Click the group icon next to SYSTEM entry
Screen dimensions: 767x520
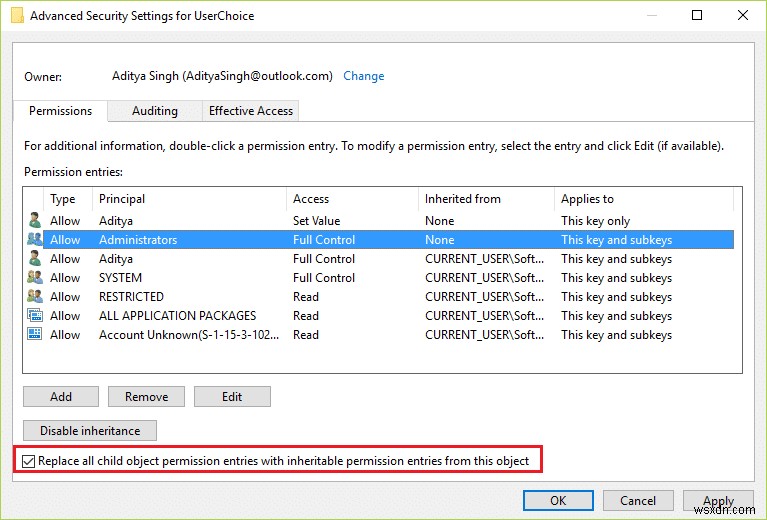coord(35,278)
